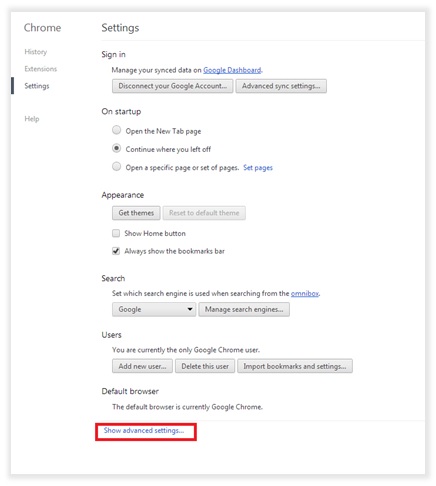This screenshot has height=486, width=436.
Task: Select Open the New Tab page option
Action: 116,130
